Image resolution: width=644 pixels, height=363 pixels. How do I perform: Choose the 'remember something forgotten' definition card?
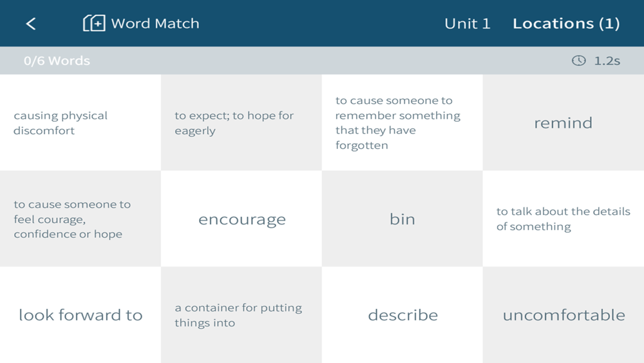402,123
